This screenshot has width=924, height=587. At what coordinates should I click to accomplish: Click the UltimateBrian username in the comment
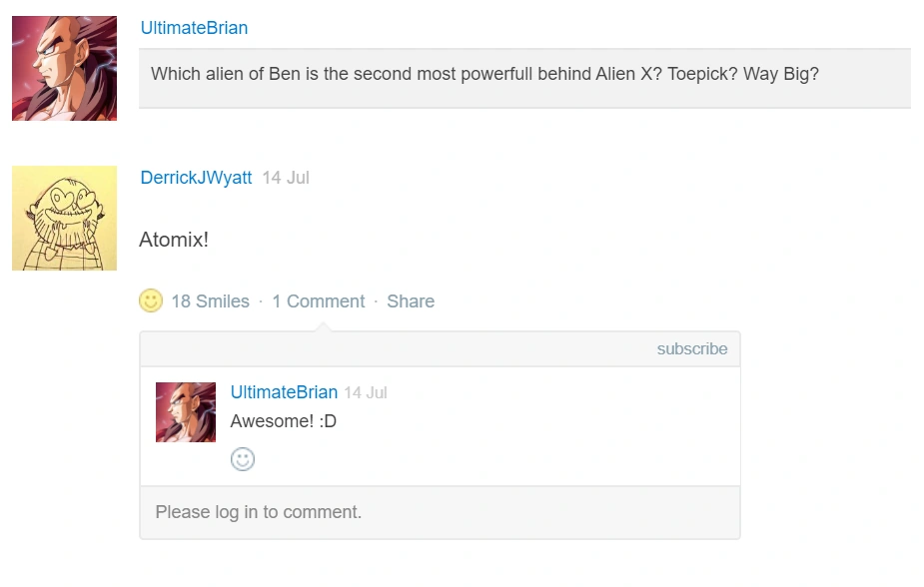(284, 392)
